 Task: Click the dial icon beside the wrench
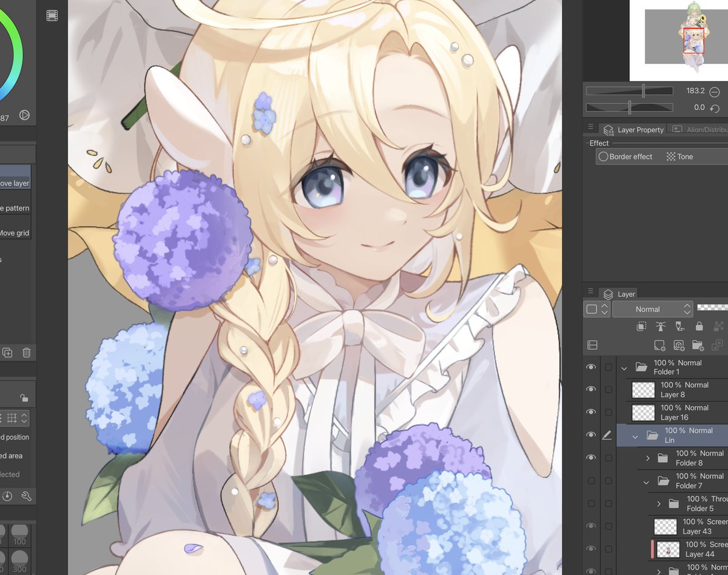[x=7, y=496]
